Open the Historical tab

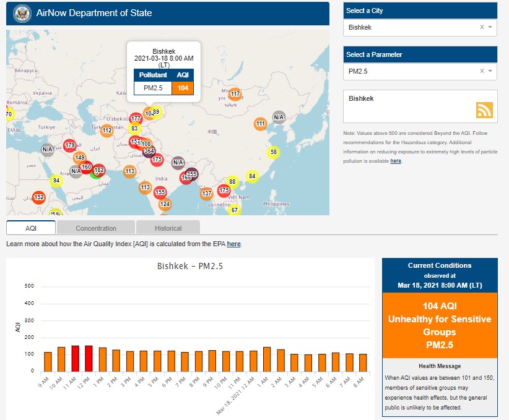point(168,228)
